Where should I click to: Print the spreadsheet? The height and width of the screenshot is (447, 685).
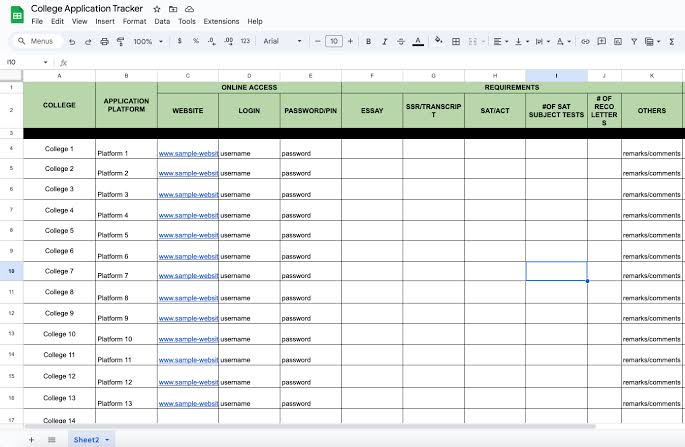tap(104, 42)
